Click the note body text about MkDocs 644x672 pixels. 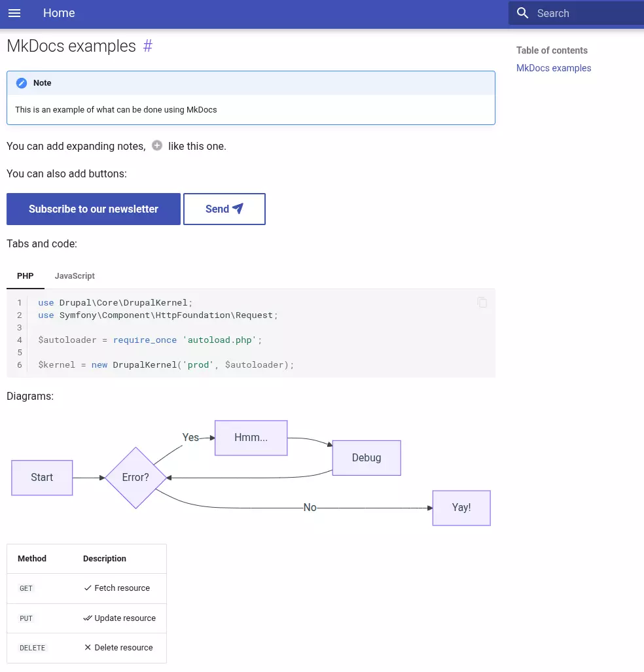(x=116, y=110)
